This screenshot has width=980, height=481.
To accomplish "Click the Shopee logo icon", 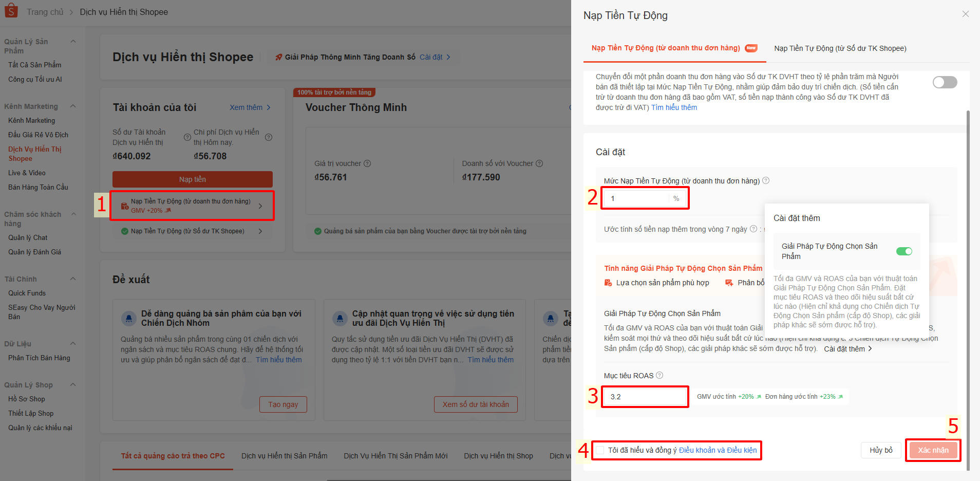I will point(11,11).
